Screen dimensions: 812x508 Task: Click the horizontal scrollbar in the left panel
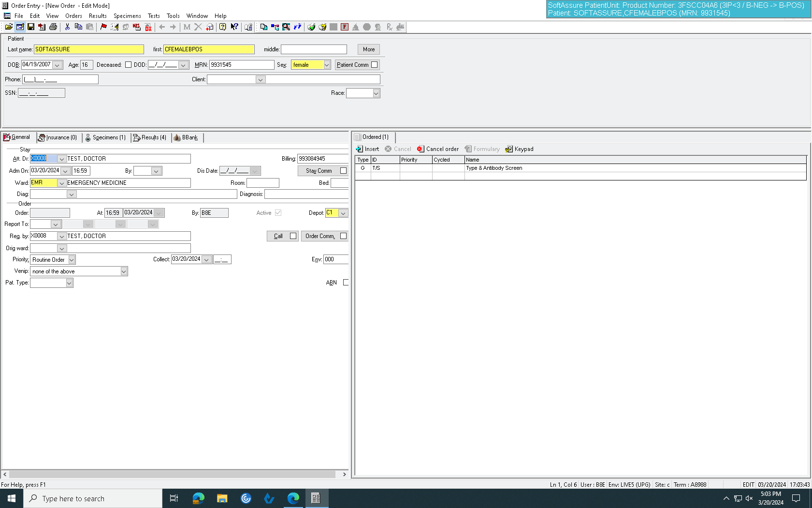[x=174, y=475]
